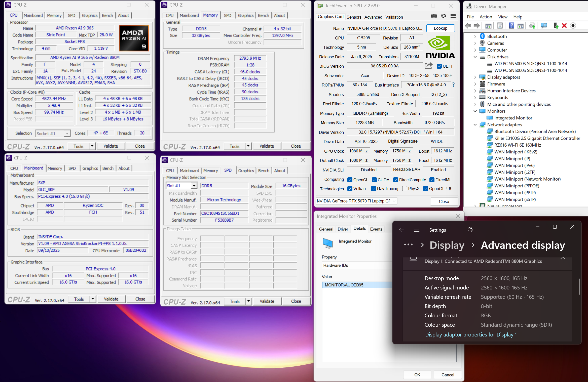Viewport: 588px width, 382px height.
Task: Click the GPU-Z screenshot camera icon
Action: click(x=434, y=16)
